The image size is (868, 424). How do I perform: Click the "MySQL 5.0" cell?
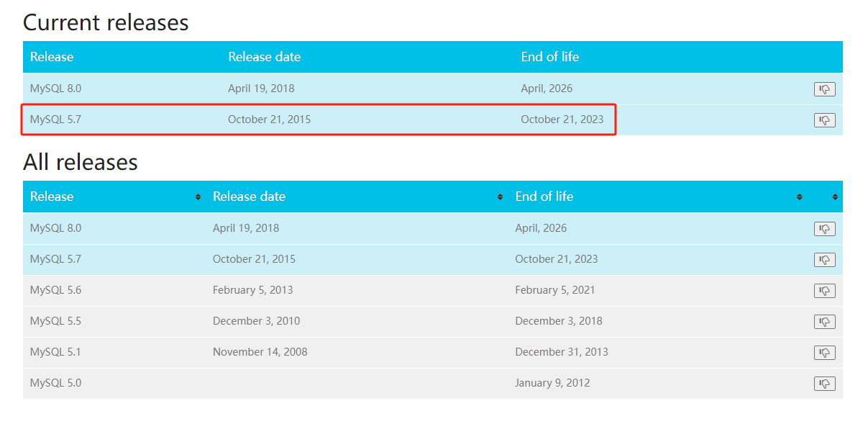coord(55,383)
